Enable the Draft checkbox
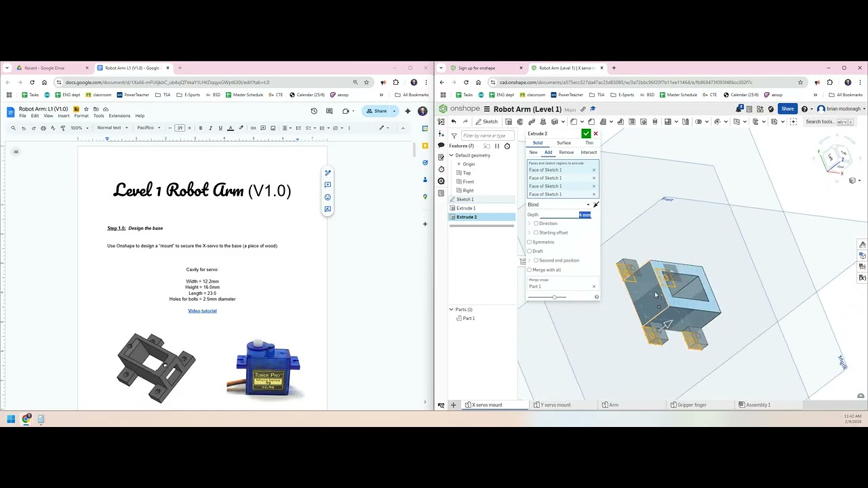 (530, 251)
